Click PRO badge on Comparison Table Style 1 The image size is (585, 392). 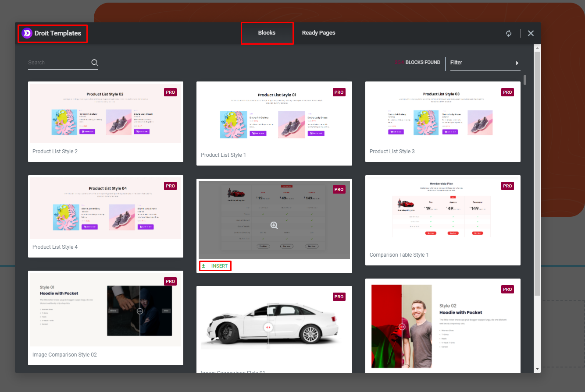[507, 186]
